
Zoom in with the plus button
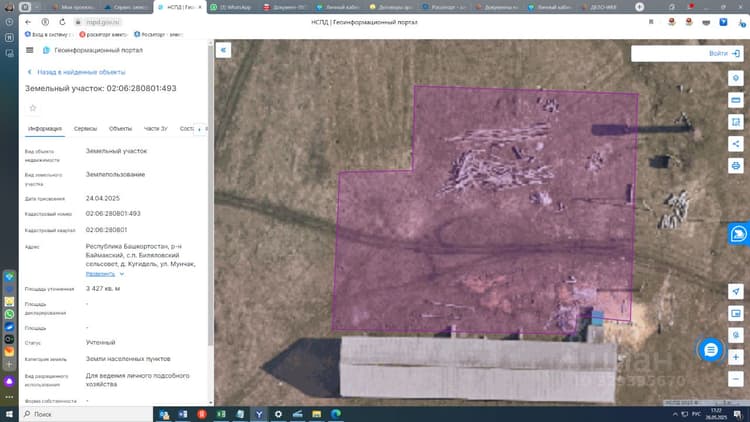point(736,357)
